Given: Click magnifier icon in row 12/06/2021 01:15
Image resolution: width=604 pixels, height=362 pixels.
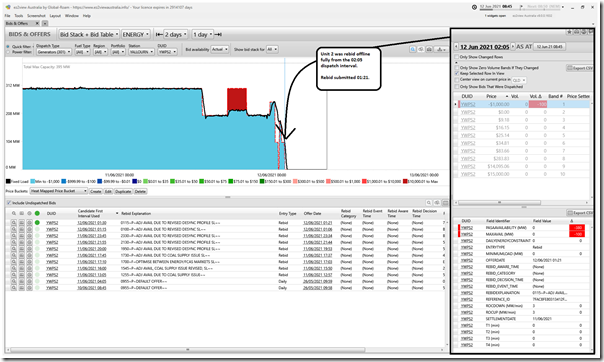Looking at the screenshot, I should (14, 229).
